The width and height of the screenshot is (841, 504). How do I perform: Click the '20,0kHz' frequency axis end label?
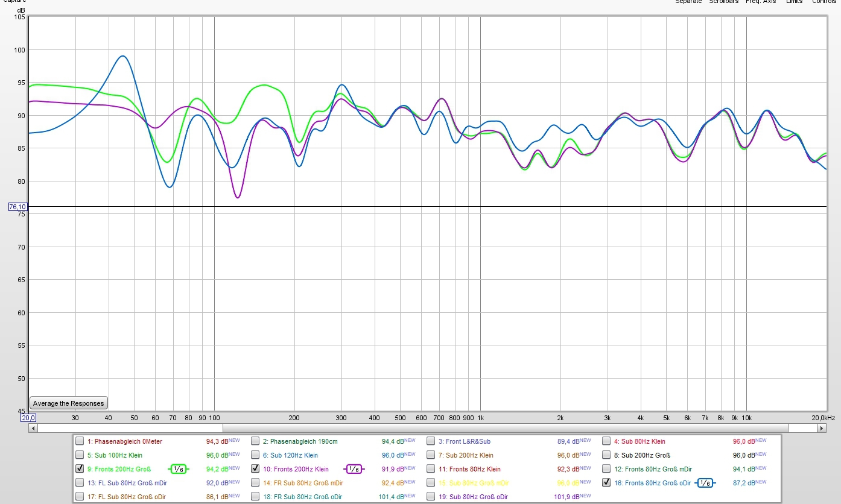point(824,418)
